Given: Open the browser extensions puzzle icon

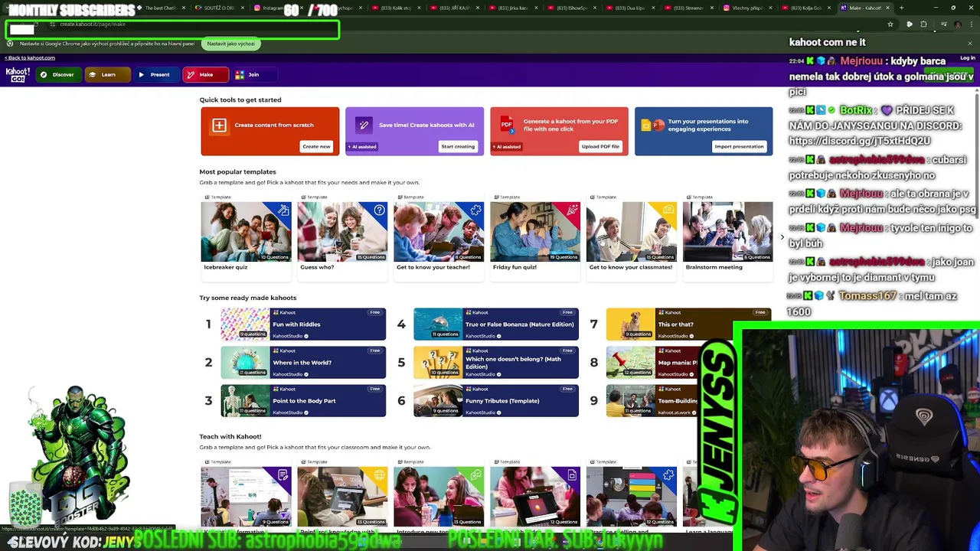Looking at the screenshot, I should (x=923, y=24).
